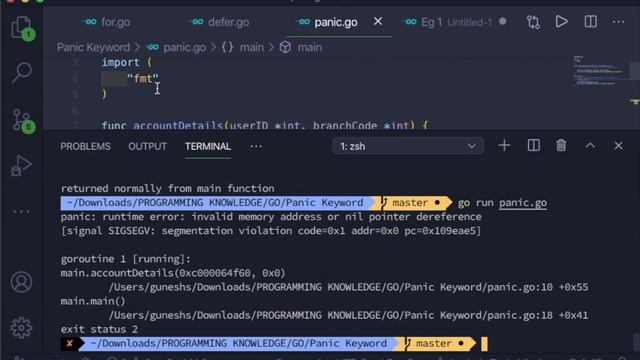Open editor More Actions ellipsis

(x=618, y=22)
